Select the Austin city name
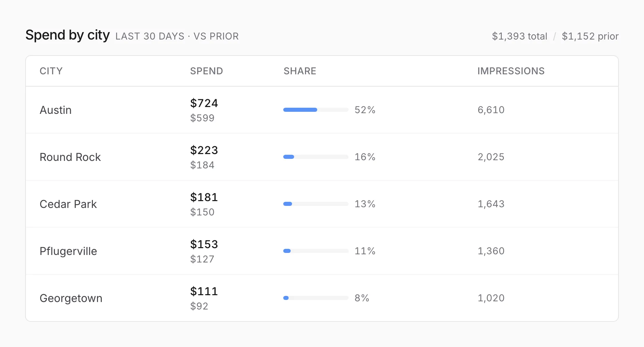644x347 pixels. pos(55,110)
